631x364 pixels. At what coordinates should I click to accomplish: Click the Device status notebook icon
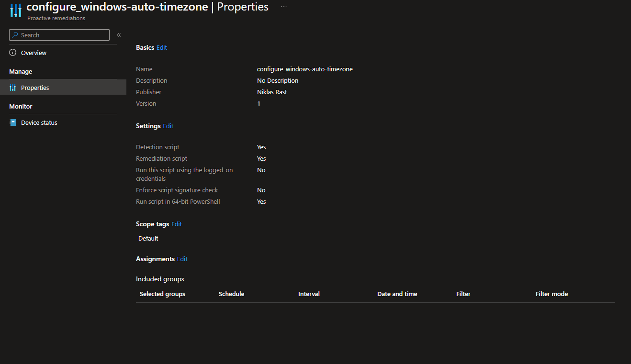click(13, 122)
